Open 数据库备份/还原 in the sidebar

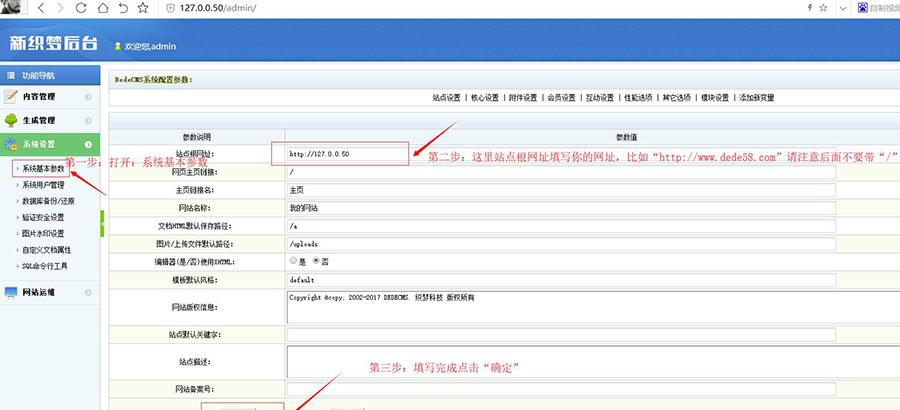48,201
